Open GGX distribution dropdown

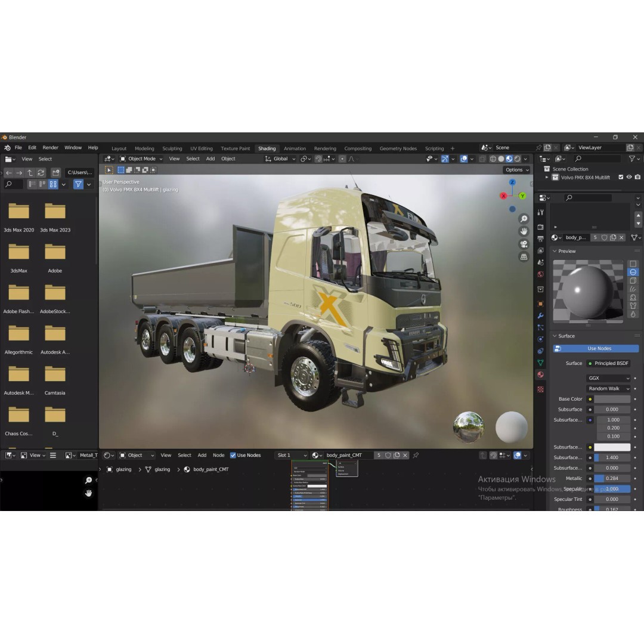point(608,378)
